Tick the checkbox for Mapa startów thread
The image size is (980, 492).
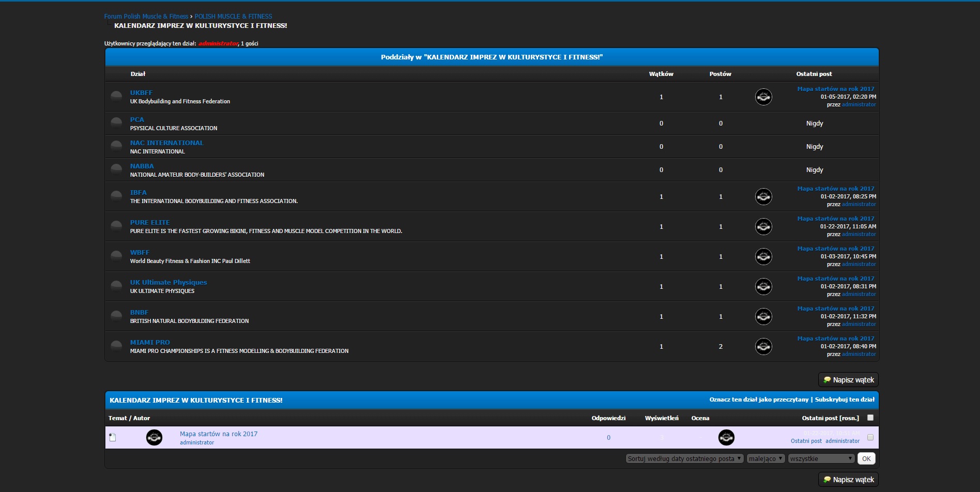pos(870,437)
